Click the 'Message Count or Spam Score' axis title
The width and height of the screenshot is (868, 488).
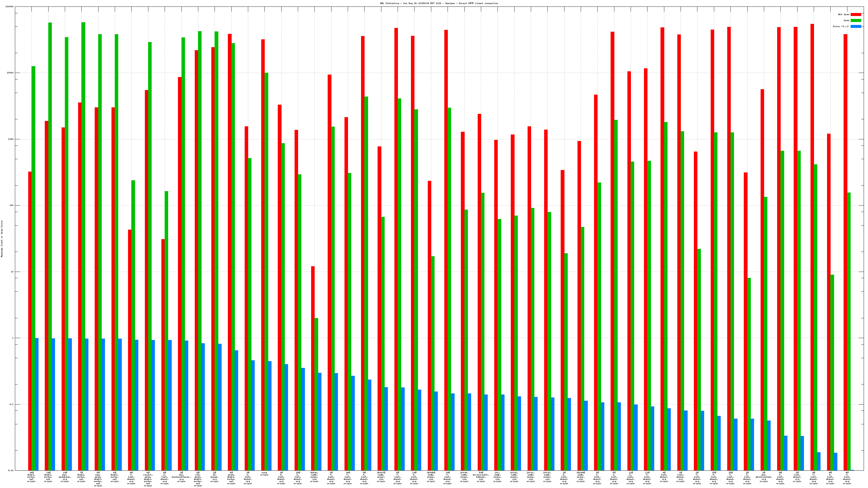click(2, 239)
